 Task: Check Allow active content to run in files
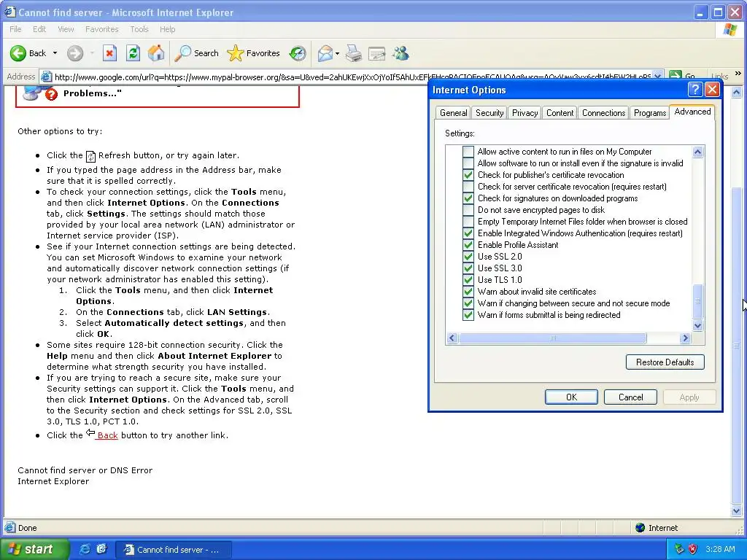tap(468, 152)
